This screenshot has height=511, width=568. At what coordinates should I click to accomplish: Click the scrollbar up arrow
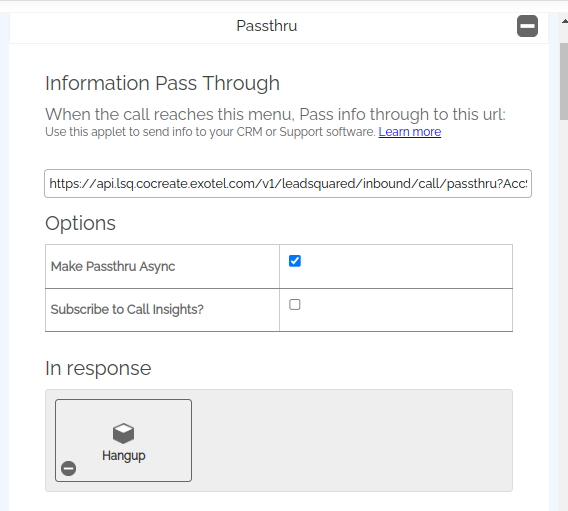pos(564,21)
